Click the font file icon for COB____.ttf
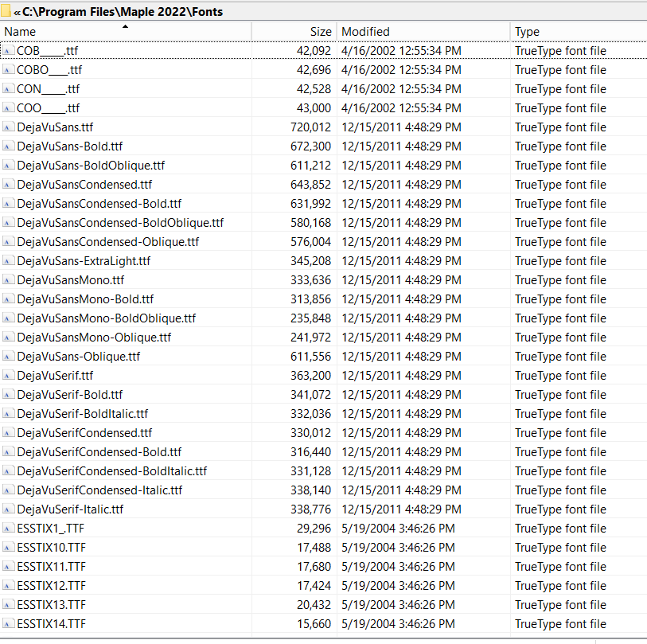This screenshot has width=647, height=644. coord(8,51)
